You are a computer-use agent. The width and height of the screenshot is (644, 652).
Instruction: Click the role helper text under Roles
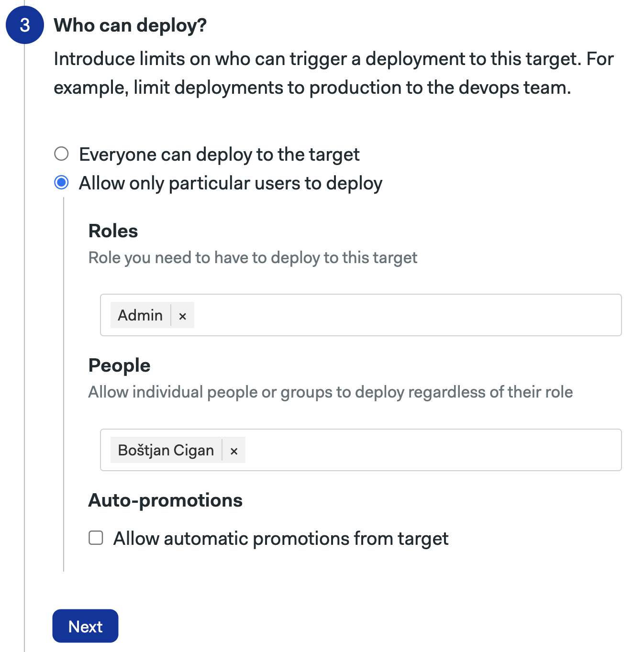coord(253,257)
